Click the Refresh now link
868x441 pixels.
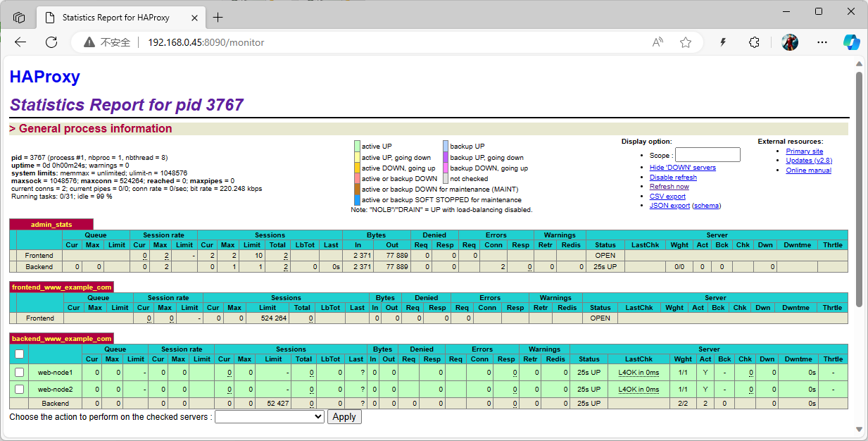(669, 187)
